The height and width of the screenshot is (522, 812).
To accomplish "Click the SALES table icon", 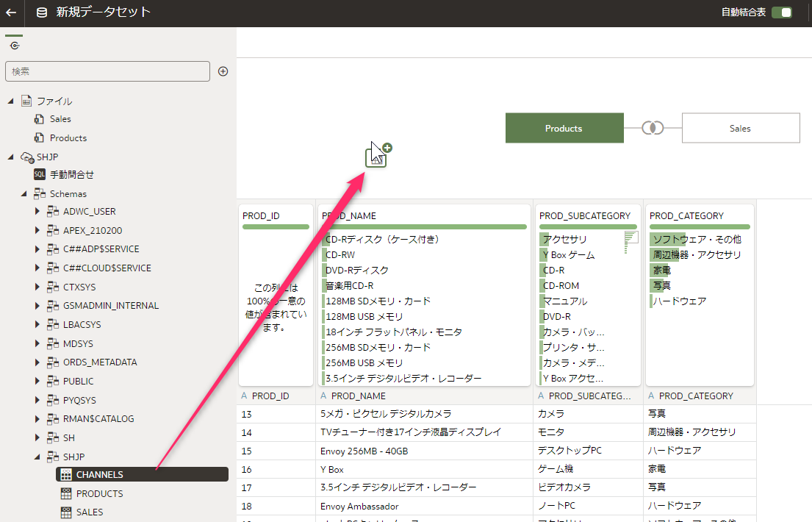I will [65, 512].
